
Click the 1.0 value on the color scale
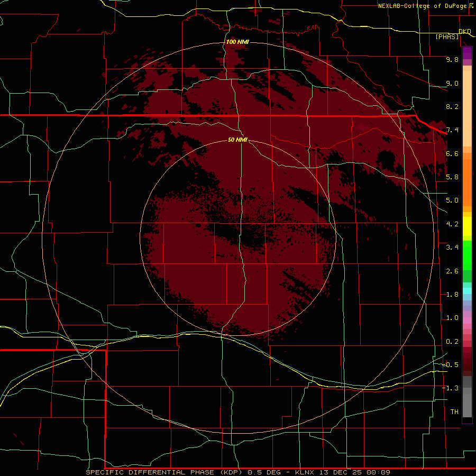pyautogui.click(x=452, y=318)
